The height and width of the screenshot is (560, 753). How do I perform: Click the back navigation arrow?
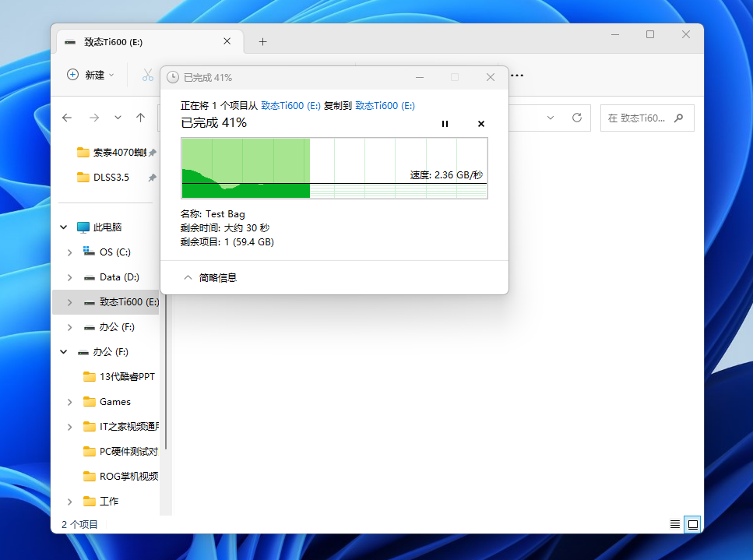point(67,118)
